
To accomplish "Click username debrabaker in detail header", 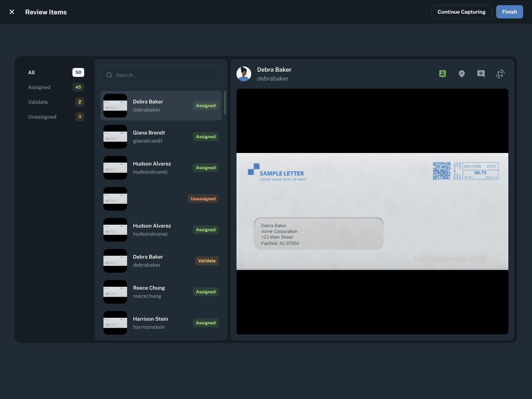I will [x=273, y=78].
